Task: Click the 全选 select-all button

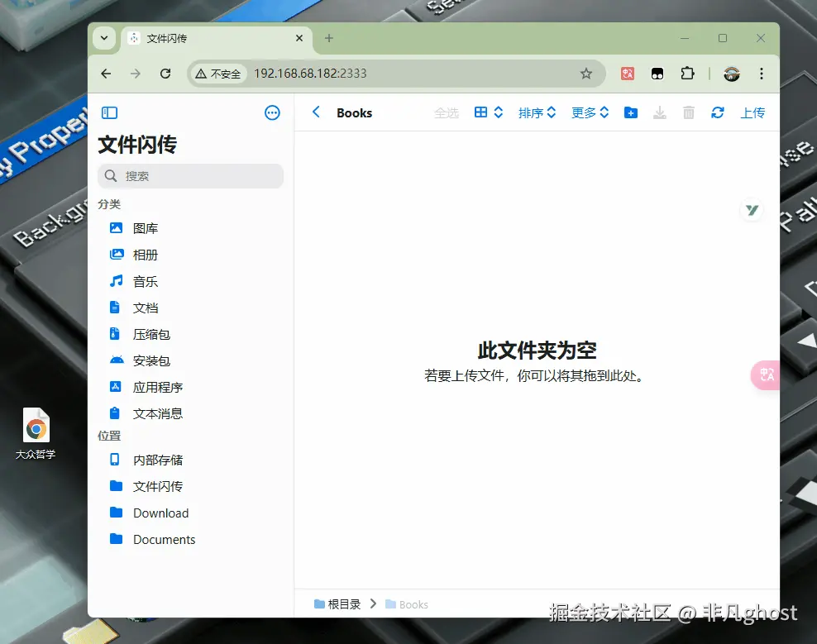Action: point(447,112)
